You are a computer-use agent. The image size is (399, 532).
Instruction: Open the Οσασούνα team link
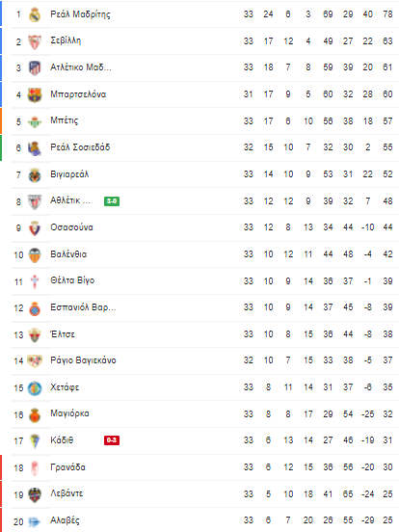pyautogui.click(x=71, y=227)
